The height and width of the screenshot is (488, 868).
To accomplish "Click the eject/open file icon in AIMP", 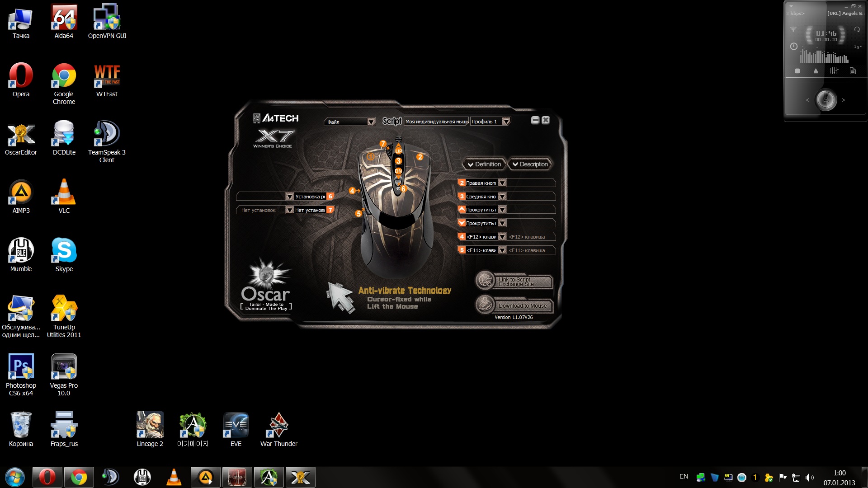I will point(816,71).
